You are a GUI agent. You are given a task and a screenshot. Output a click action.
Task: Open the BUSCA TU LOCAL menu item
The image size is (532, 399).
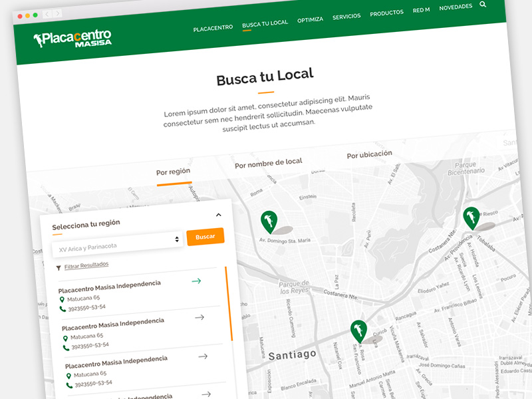(265, 24)
